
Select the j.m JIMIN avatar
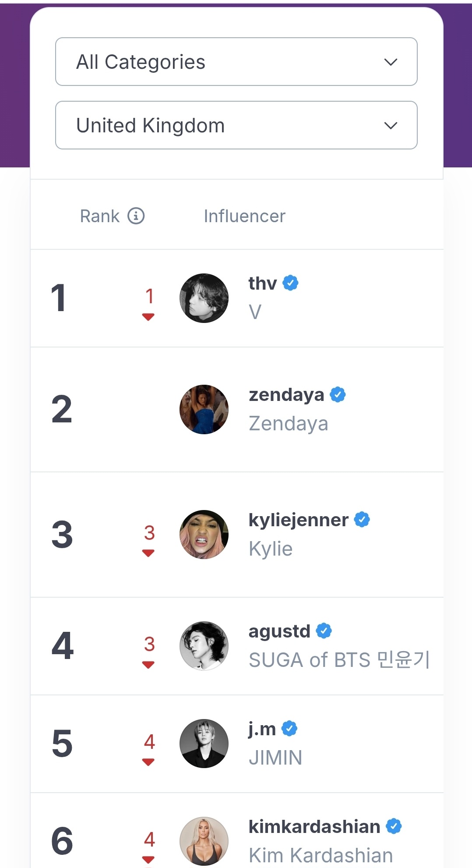coord(204,743)
